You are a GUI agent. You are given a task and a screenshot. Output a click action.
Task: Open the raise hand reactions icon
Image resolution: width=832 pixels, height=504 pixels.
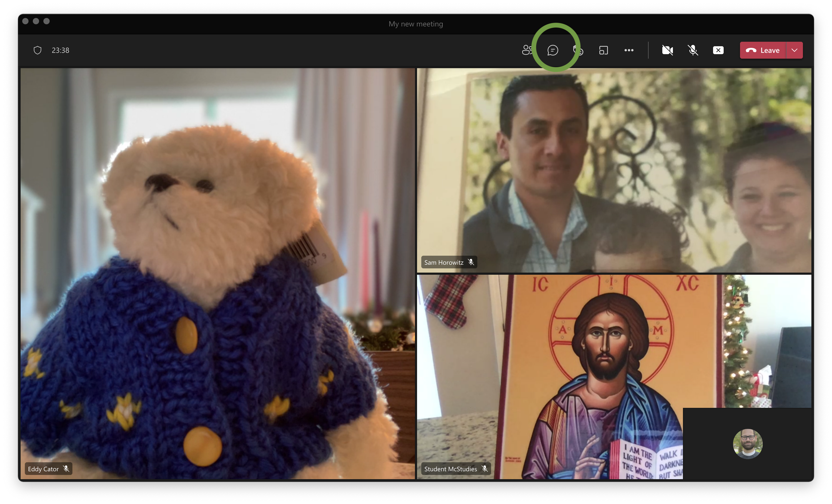(x=578, y=50)
